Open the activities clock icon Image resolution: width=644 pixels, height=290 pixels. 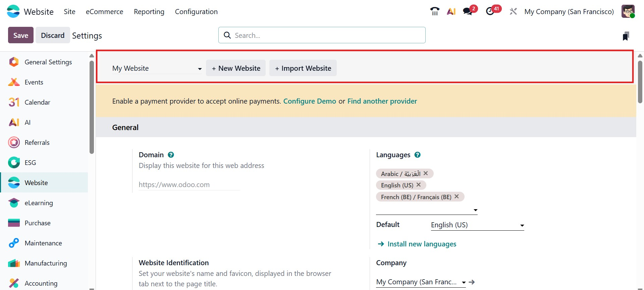click(x=490, y=11)
